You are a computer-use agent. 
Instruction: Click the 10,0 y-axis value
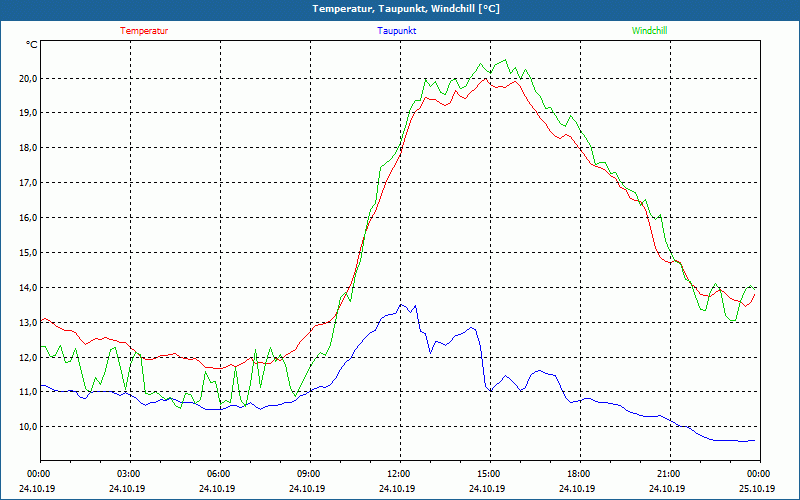pos(28,427)
